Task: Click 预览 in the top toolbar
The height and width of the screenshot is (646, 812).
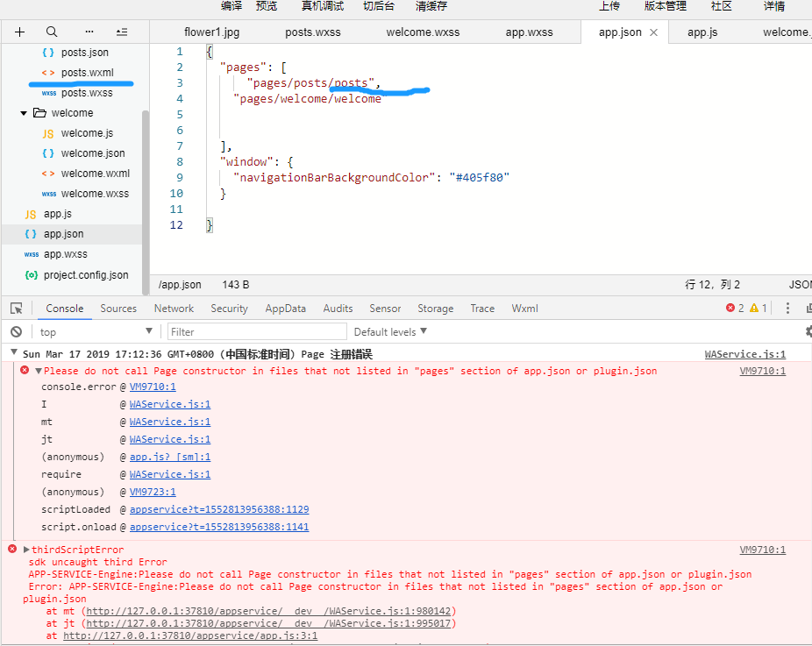Action: pos(267,6)
